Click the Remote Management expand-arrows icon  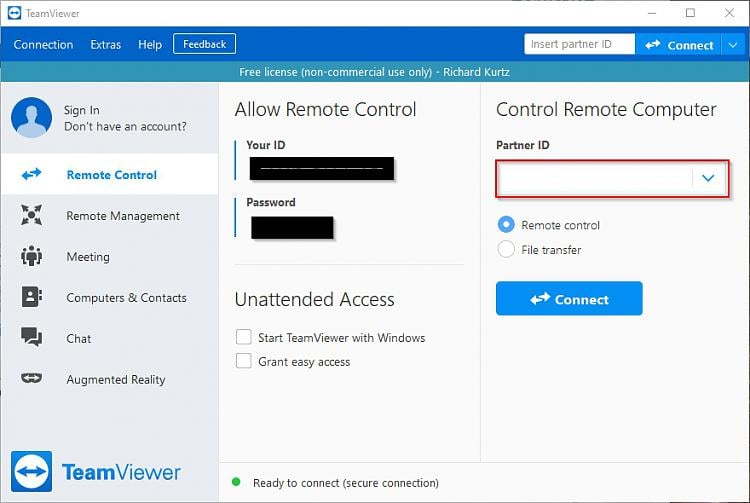(x=32, y=215)
